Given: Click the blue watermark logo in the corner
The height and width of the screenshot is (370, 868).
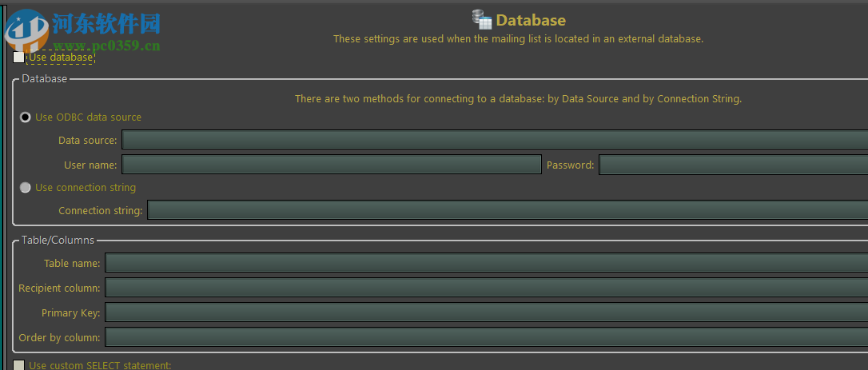Looking at the screenshot, I should 26,30.
